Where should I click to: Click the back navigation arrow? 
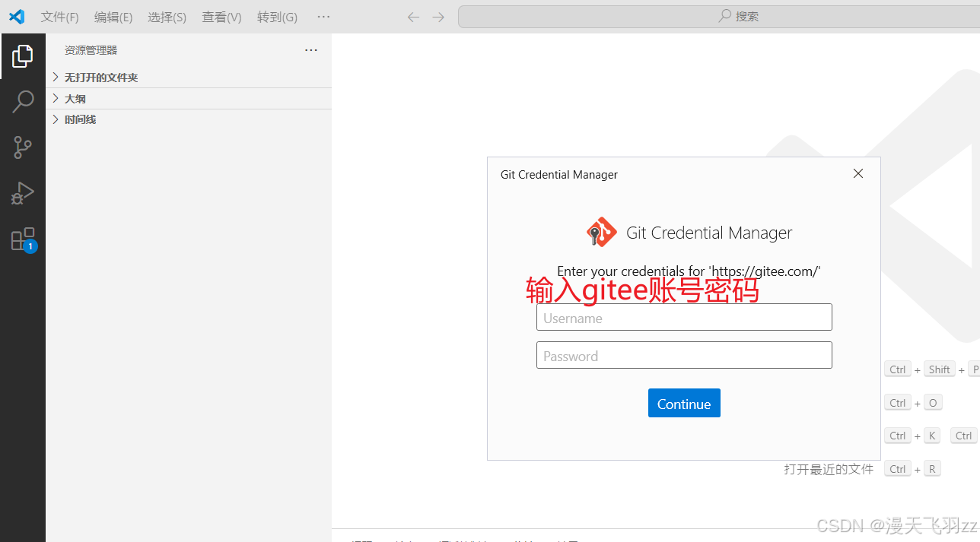point(413,16)
